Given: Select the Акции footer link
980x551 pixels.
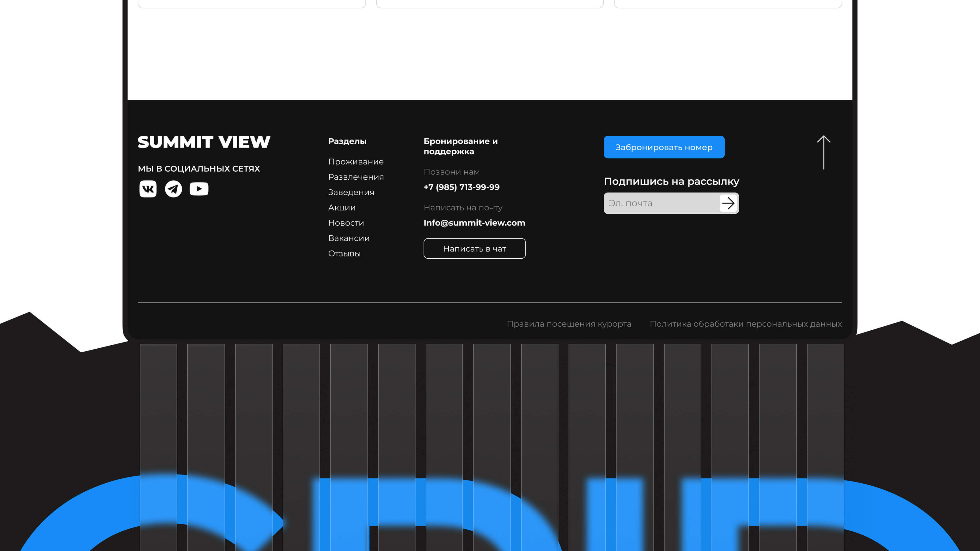Looking at the screenshot, I should [x=342, y=208].
